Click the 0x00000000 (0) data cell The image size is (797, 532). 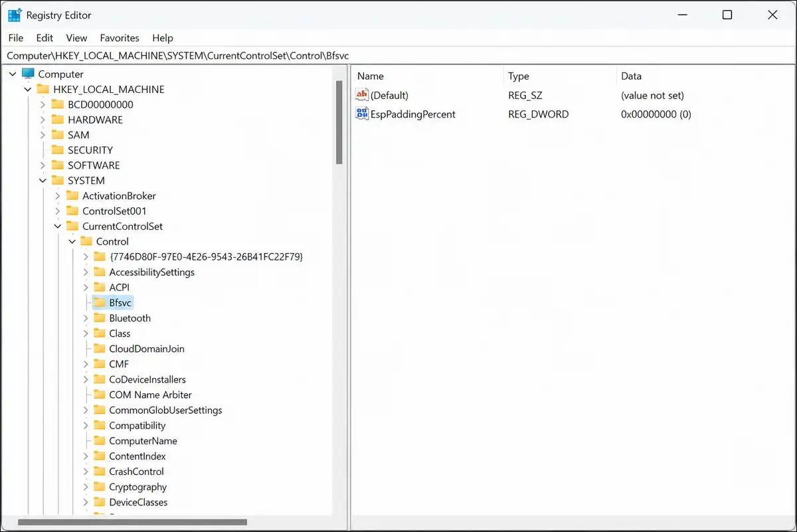pyautogui.click(x=656, y=114)
